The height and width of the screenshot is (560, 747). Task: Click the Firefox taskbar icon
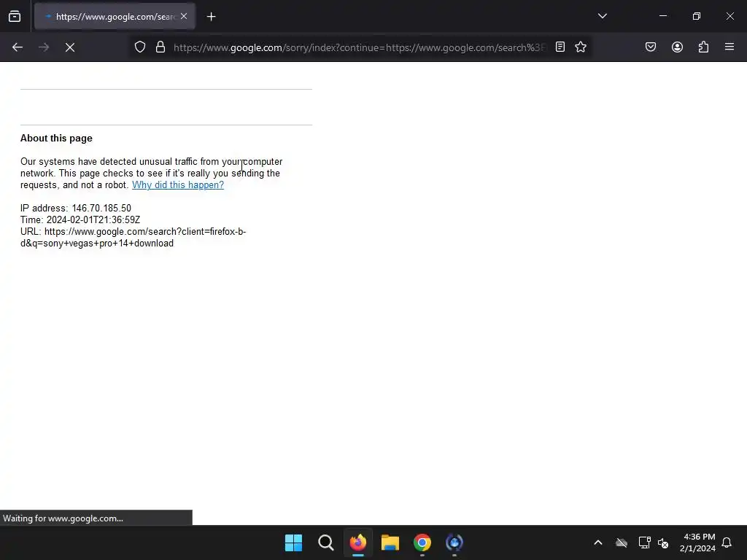point(357,542)
